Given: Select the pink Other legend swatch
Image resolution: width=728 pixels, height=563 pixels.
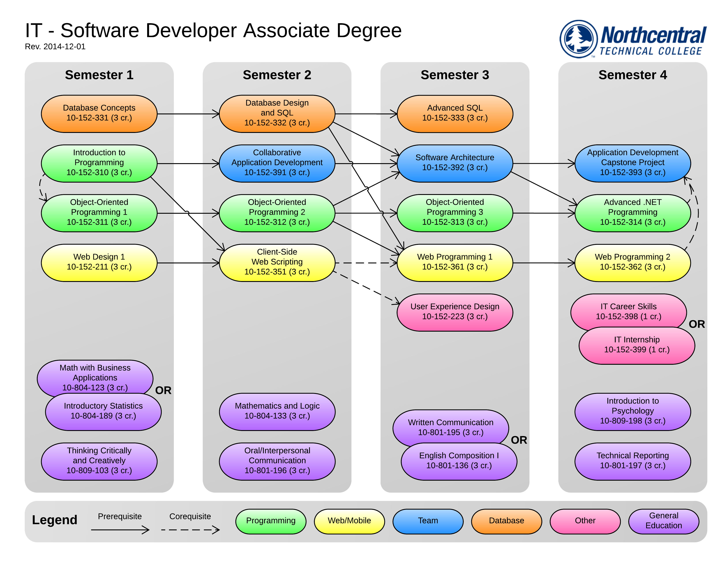Looking at the screenshot, I should 585,521.
